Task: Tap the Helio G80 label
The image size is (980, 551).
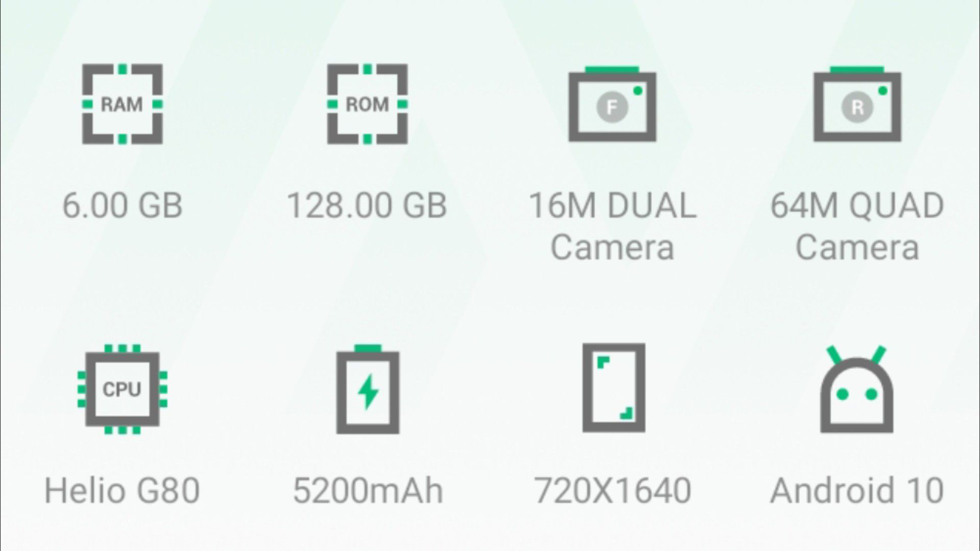Action: [122, 491]
